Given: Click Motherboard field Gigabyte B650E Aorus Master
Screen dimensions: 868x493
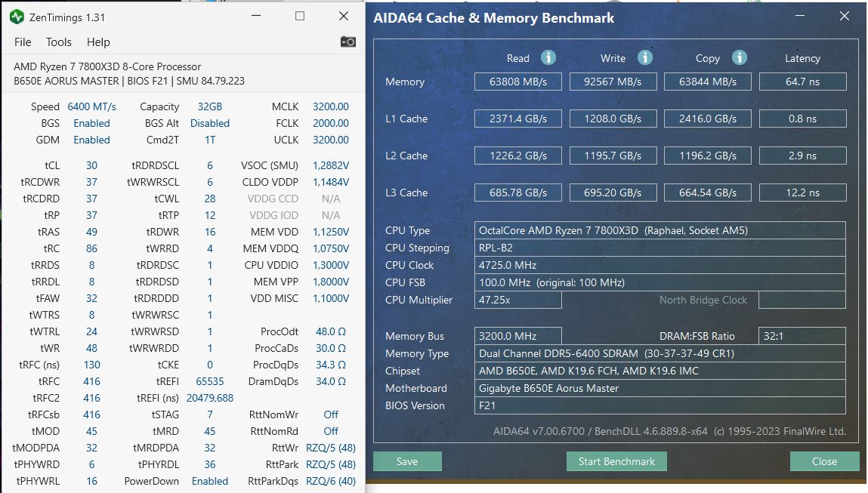Looking at the screenshot, I should click(x=659, y=388).
